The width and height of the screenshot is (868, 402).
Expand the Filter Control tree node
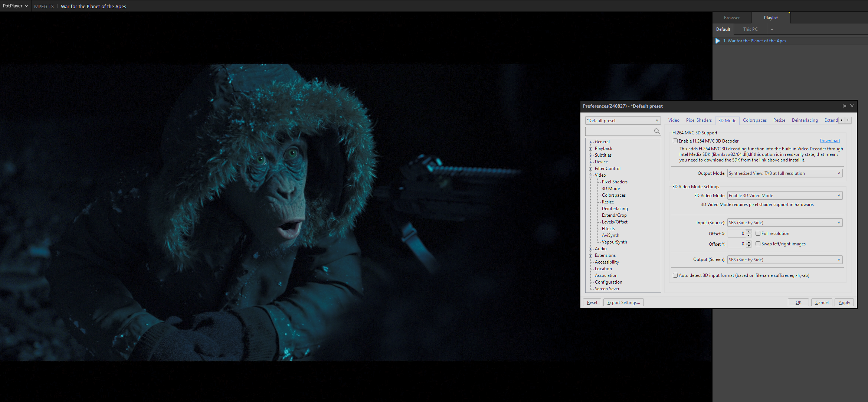tap(590, 169)
